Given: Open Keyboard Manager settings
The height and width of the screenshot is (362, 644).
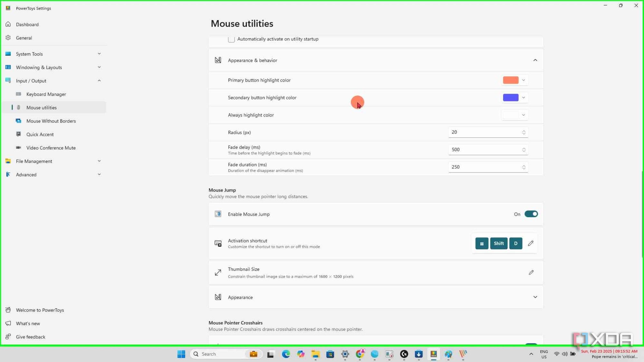Looking at the screenshot, I should (x=54, y=94).
